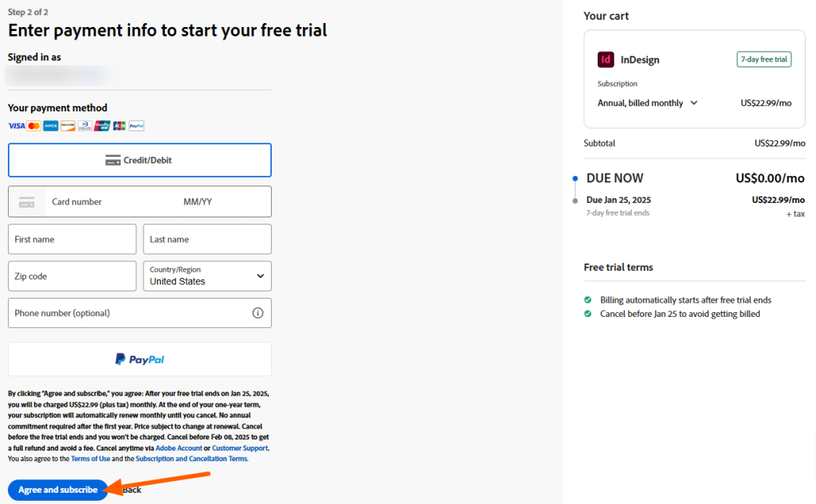Click 'Due Jan 25, 2025' text
The image size is (816, 504).
(x=618, y=201)
